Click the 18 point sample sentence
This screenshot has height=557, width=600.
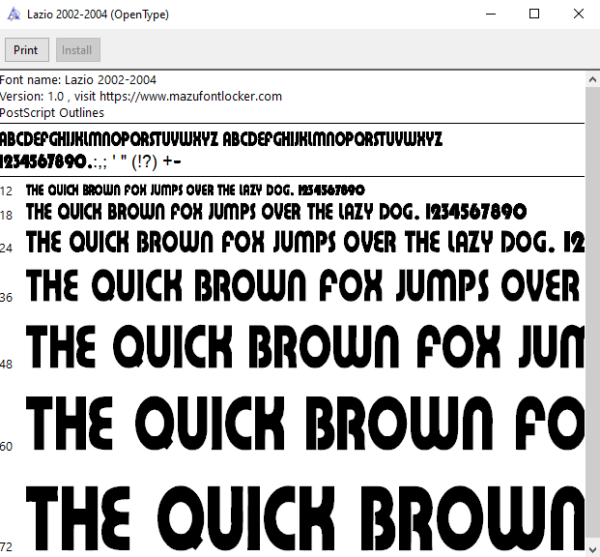coord(276,212)
